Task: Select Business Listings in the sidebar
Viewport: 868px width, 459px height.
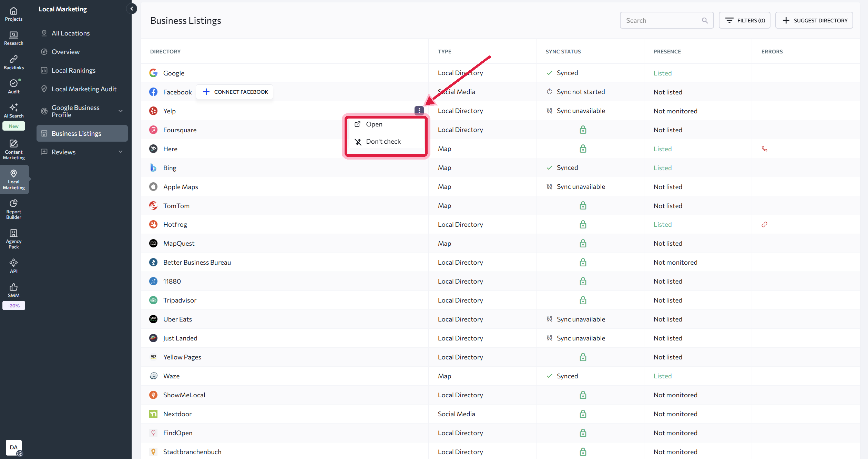Action: [82, 133]
